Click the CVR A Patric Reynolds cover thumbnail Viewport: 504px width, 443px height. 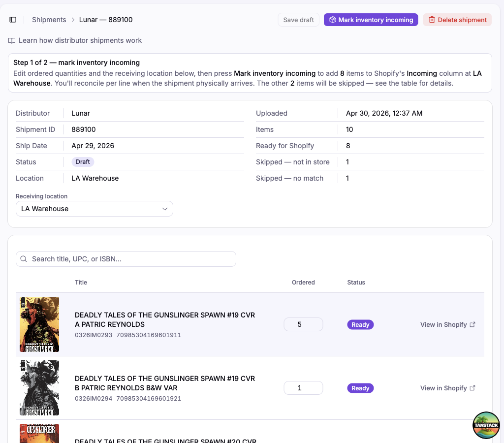tap(39, 324)
